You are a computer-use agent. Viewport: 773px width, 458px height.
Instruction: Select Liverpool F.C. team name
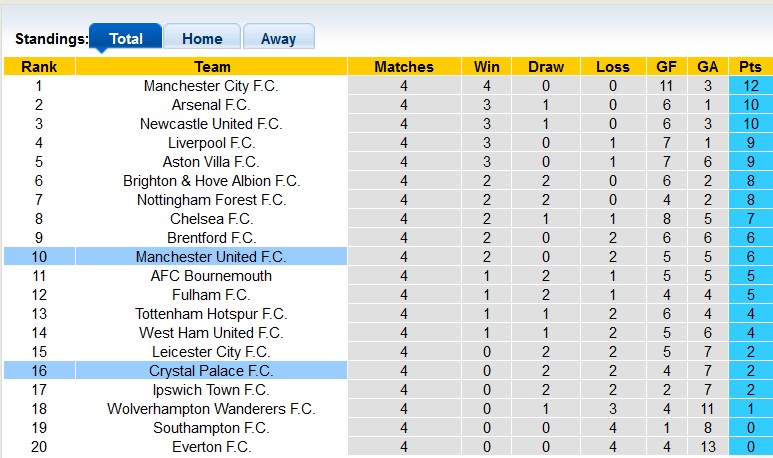(x=211, y=143)
